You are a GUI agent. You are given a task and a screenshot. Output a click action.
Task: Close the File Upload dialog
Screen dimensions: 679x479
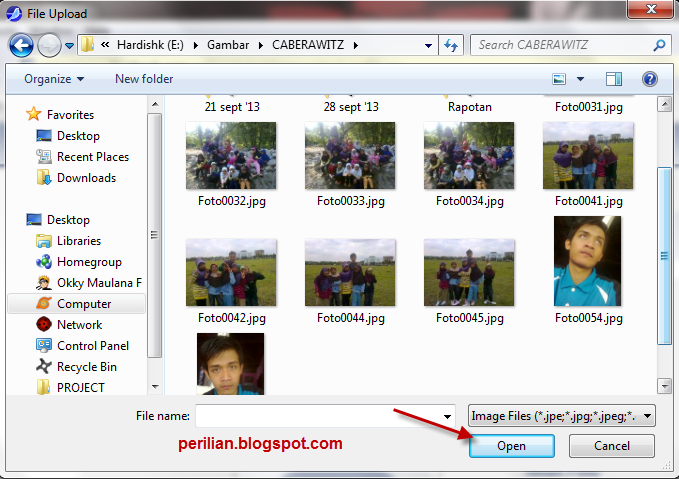tap(651, 9)
